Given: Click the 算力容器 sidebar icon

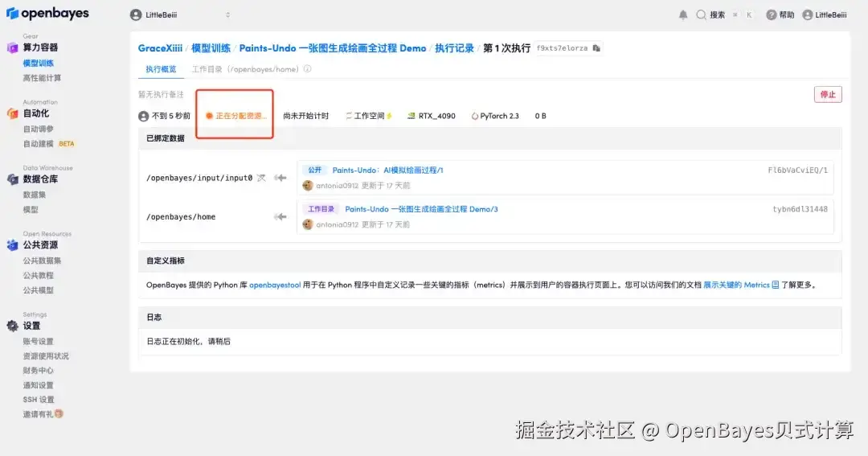Looking at the screenshot, I should pyautogui.click(x=12, y=47).
